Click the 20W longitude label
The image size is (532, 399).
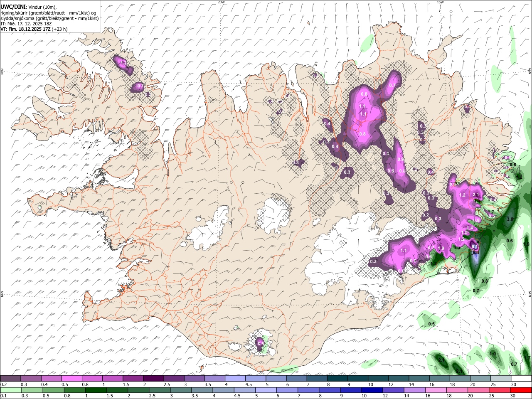(x=221, y=2)
